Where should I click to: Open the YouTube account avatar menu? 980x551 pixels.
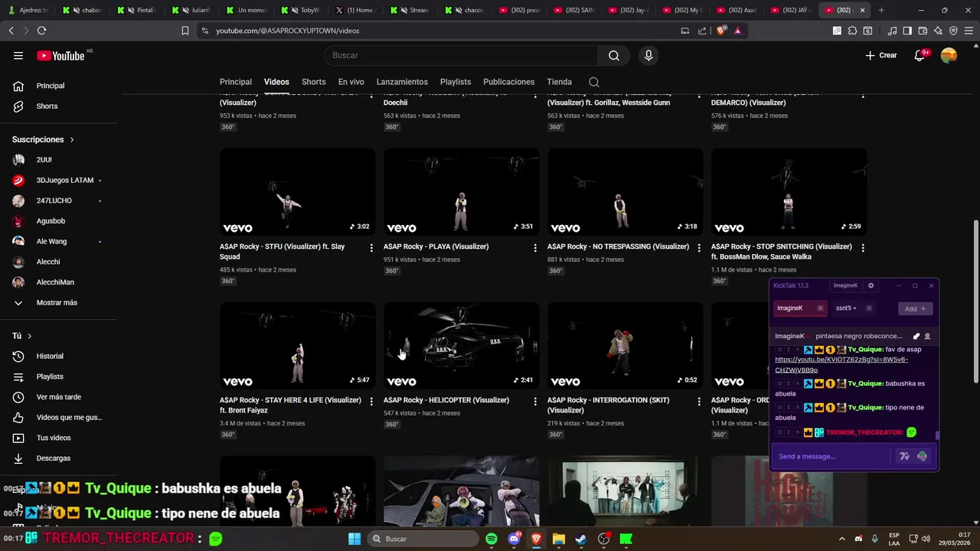coord(949,55)
